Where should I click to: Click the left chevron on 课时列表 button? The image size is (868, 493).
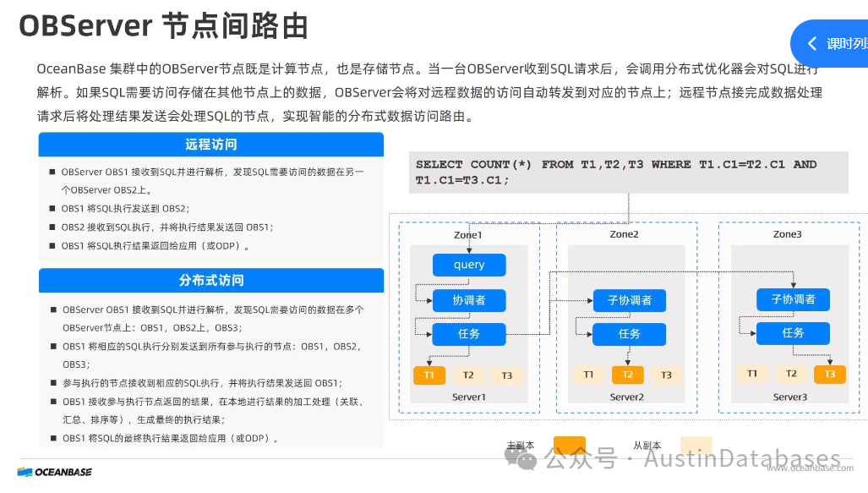tap(812, 44)
